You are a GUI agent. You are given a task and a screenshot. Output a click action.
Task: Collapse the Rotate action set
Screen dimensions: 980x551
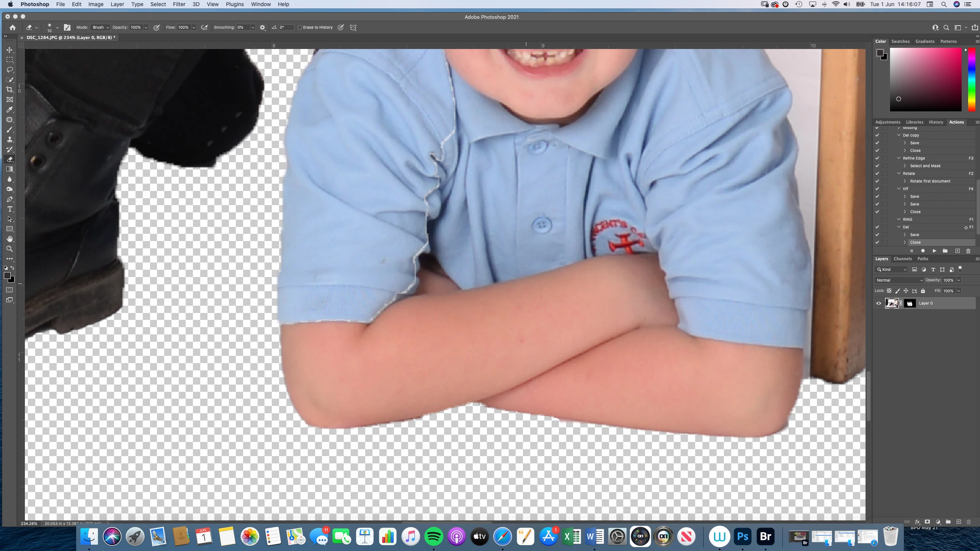(899, 173)
